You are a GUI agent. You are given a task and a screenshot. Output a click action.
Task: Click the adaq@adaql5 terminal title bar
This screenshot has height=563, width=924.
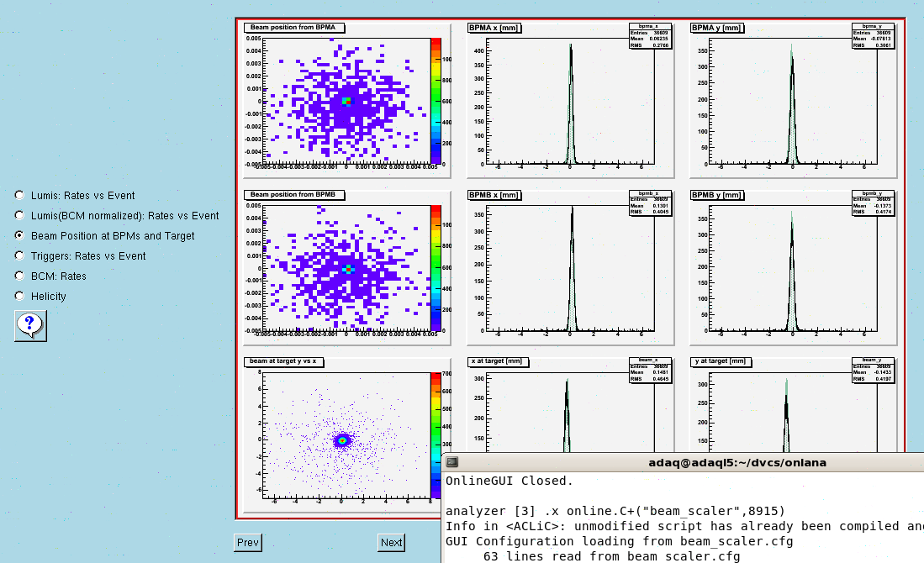[x=737, y=462]
